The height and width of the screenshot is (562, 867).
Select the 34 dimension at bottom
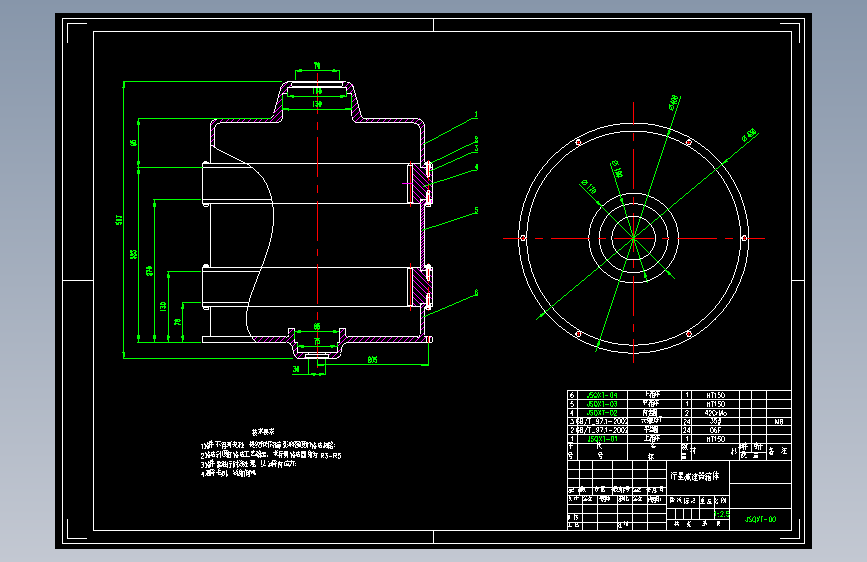(x=296, y=369)
